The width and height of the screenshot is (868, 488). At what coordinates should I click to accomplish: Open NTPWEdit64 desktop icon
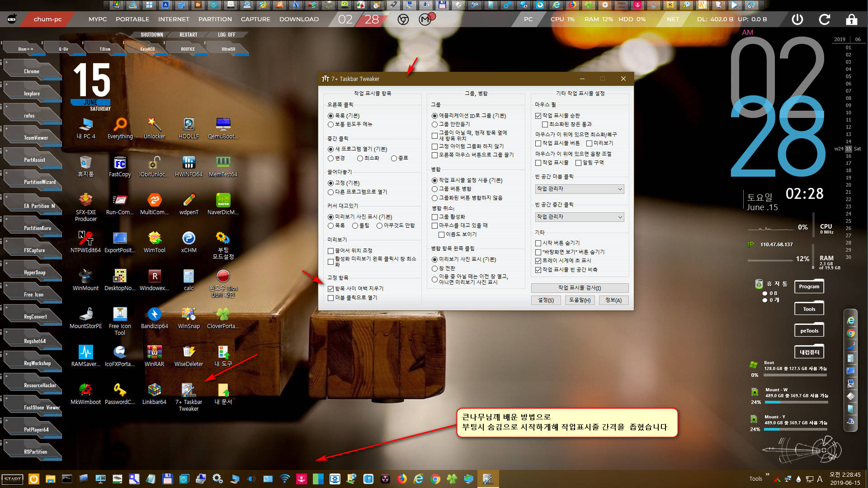(x=86, y=242)
